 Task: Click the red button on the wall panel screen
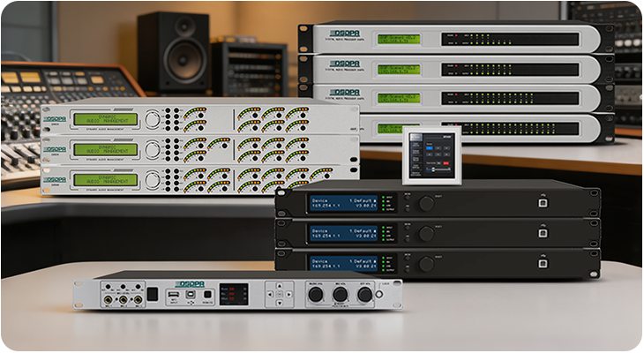tap(446, 163)
